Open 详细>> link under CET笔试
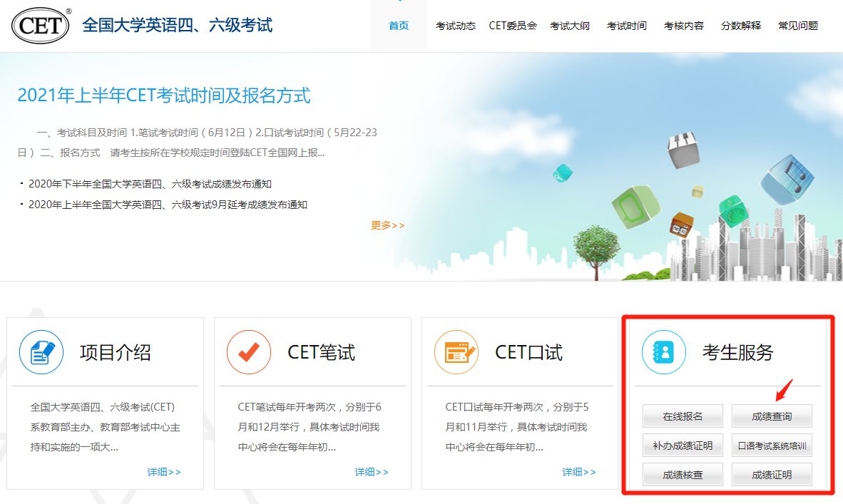This screenshot has height=504, width=843. point(372,472)
